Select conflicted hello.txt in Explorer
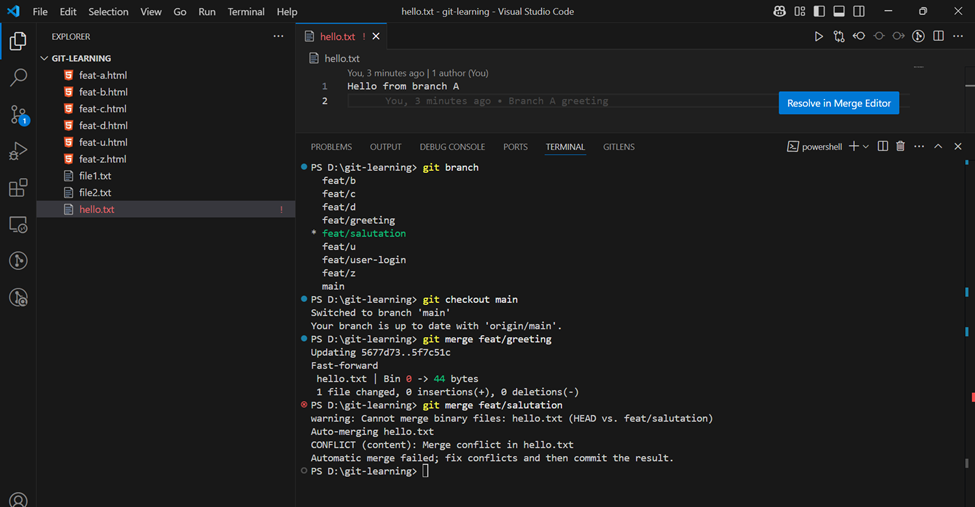Viewport: 975px width, 507px height. tap(165, 210)
